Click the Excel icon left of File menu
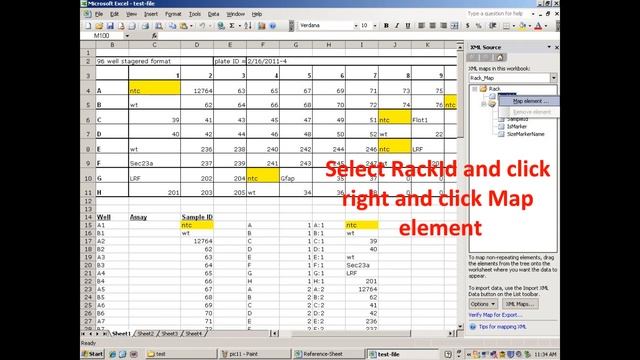Screen dimensions: 640x360 [x=87, y=14]
